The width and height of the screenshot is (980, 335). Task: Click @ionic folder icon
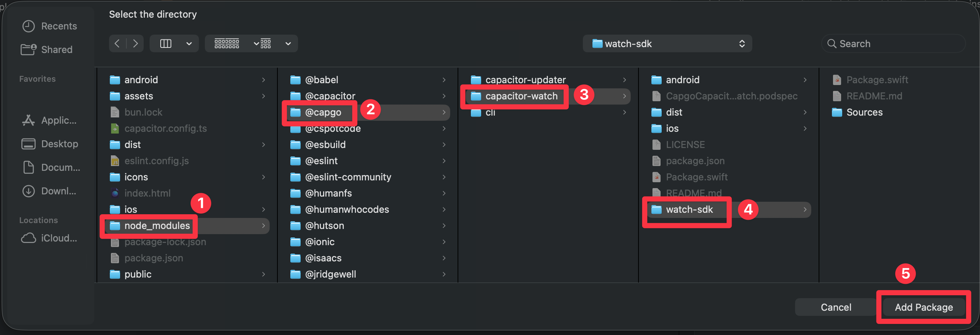[295, 242]
